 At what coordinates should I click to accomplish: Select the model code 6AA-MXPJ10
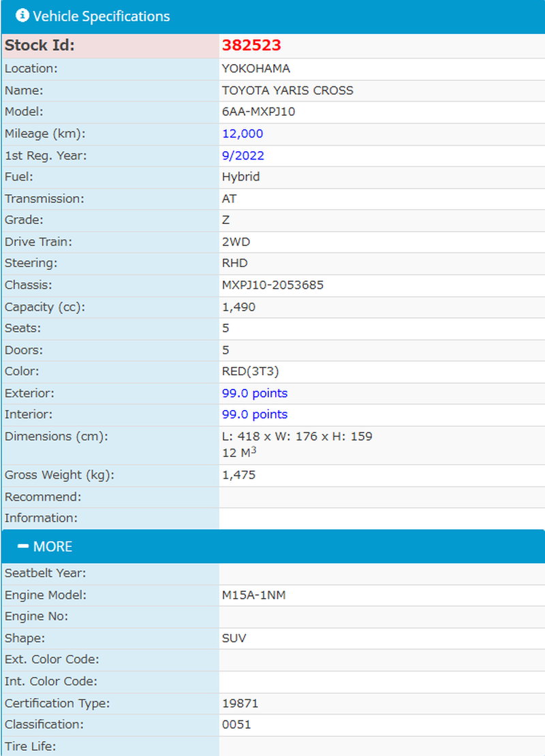(258, 112)
